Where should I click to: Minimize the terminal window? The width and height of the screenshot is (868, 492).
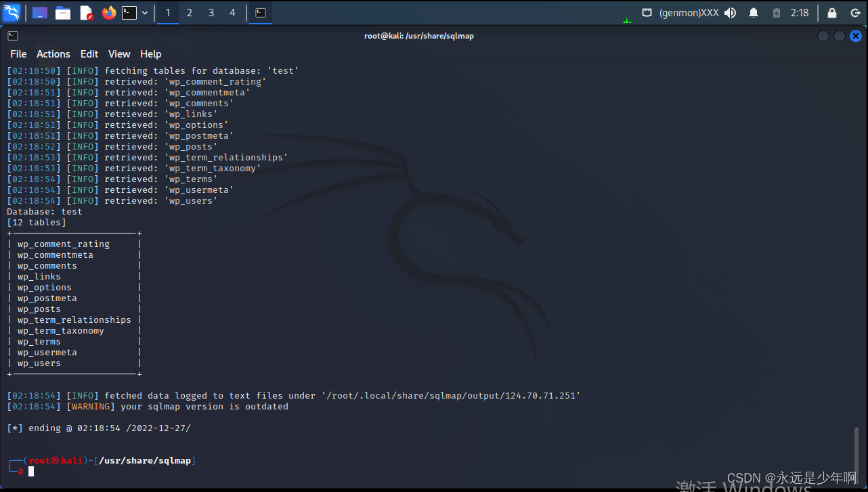(x=823, y=36)
